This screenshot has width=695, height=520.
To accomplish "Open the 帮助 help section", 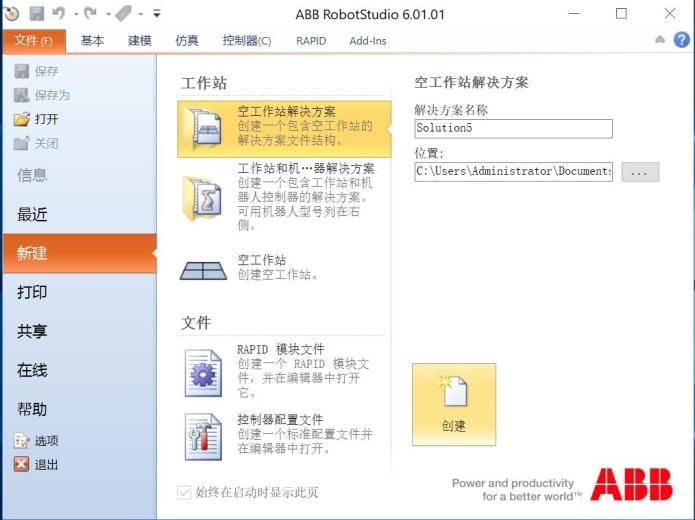I will (32, 409).
